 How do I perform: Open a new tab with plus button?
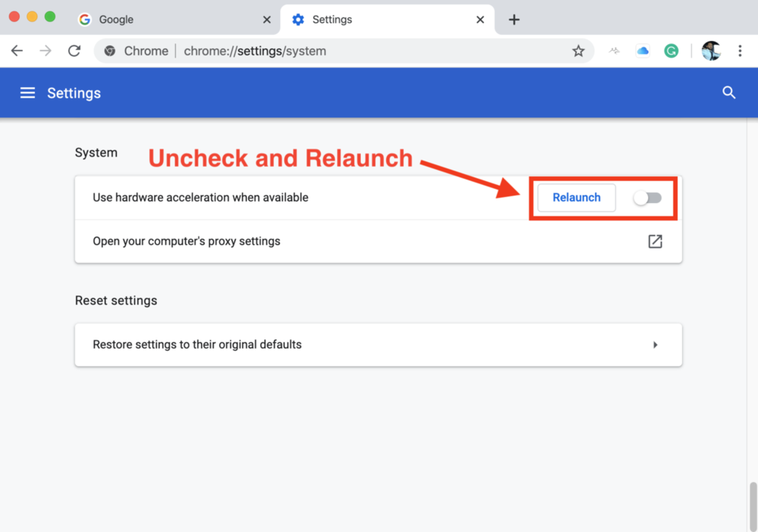[514, 20]
